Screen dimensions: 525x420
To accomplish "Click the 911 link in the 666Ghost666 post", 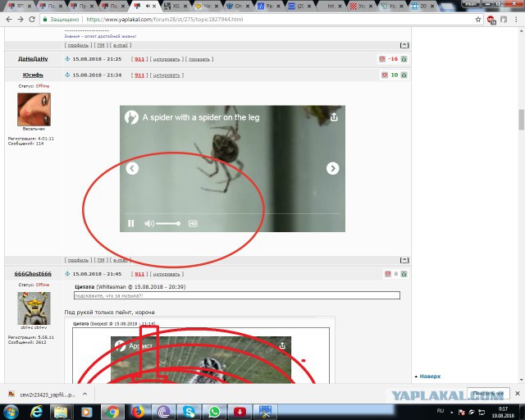I will [139, 274].
